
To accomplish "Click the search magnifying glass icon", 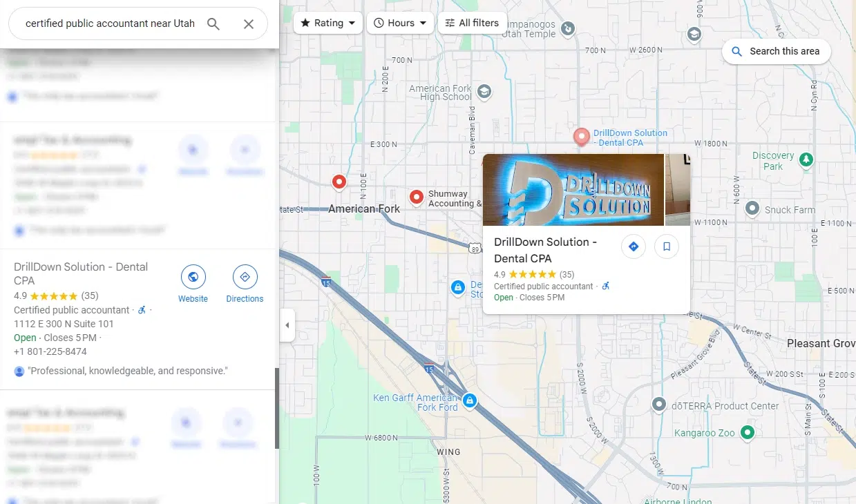I will pyautogui.click(x=213, y=23).
